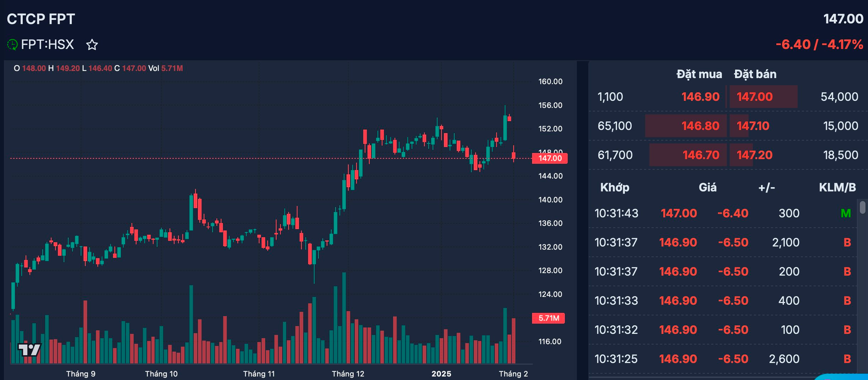Image resolution: width=868 pixels, height=380 pixels.
Task: Choose the 147.20 ask price level
Action: (755, 155)
